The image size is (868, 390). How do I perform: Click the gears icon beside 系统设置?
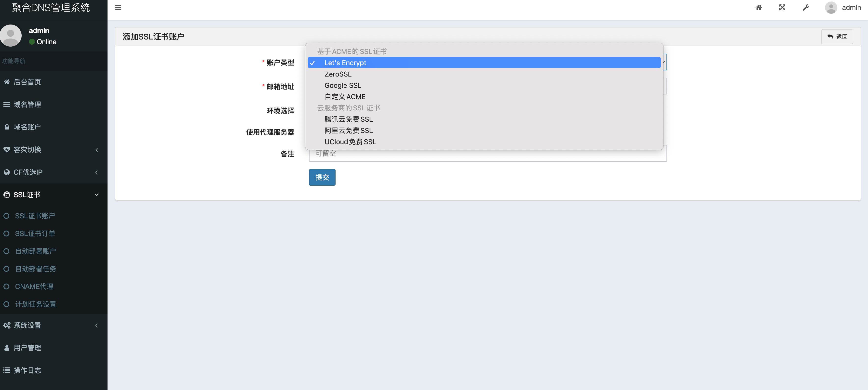[x=7, y=325]
